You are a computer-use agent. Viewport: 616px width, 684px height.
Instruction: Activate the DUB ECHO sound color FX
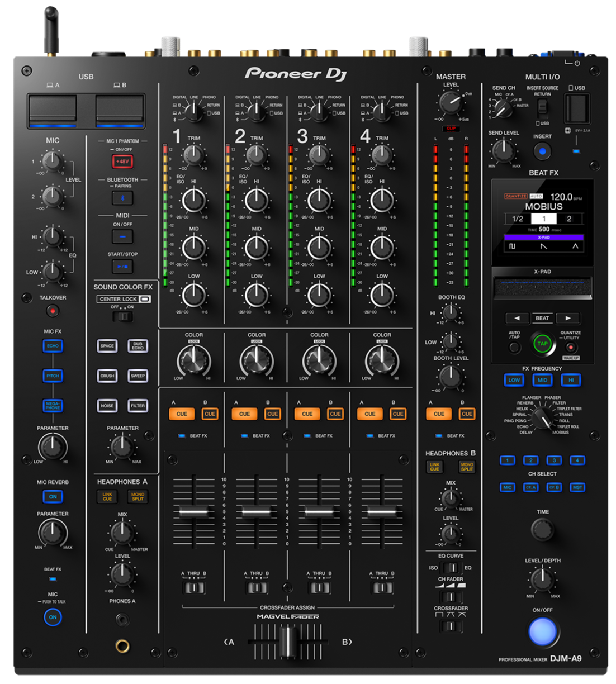pyautogui.click(x=138, y=346)
